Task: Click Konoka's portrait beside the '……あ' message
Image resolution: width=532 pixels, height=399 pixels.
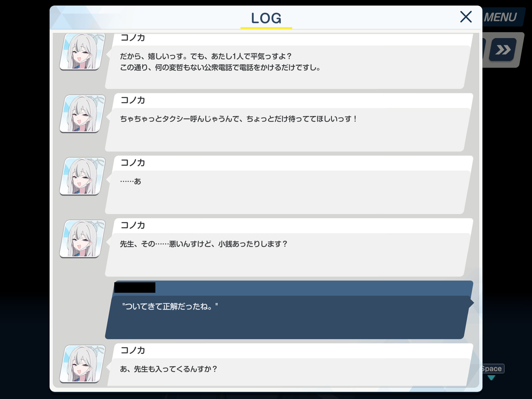Action: coord(82,176)
